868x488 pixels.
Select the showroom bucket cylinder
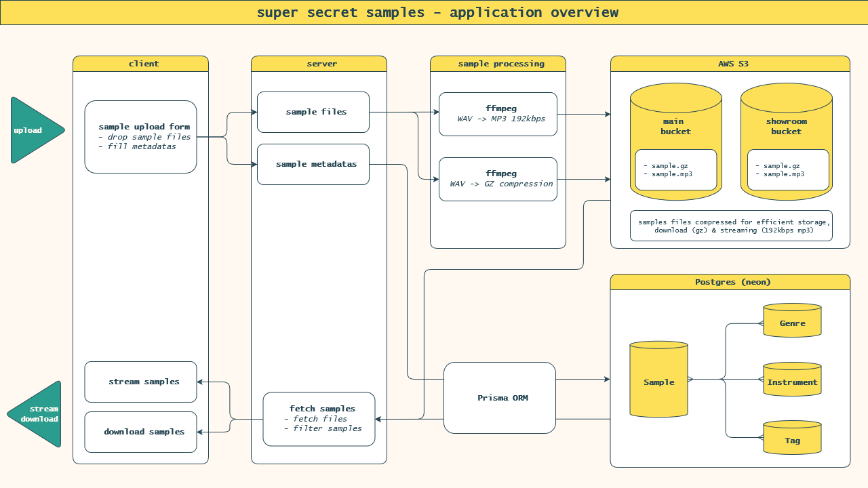(787, 142)
